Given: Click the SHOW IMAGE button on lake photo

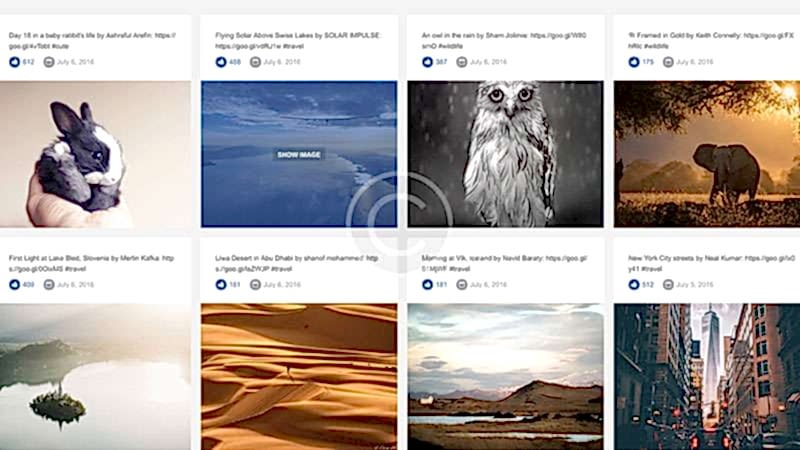Looking at the screenshot, I should coord(299,155).
